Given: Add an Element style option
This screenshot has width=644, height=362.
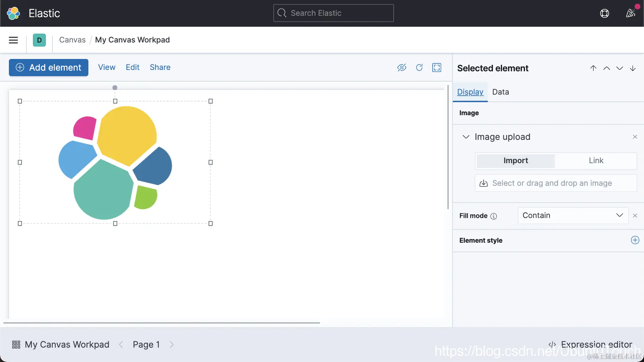Looking at the screenshot, I should [635, 240].
